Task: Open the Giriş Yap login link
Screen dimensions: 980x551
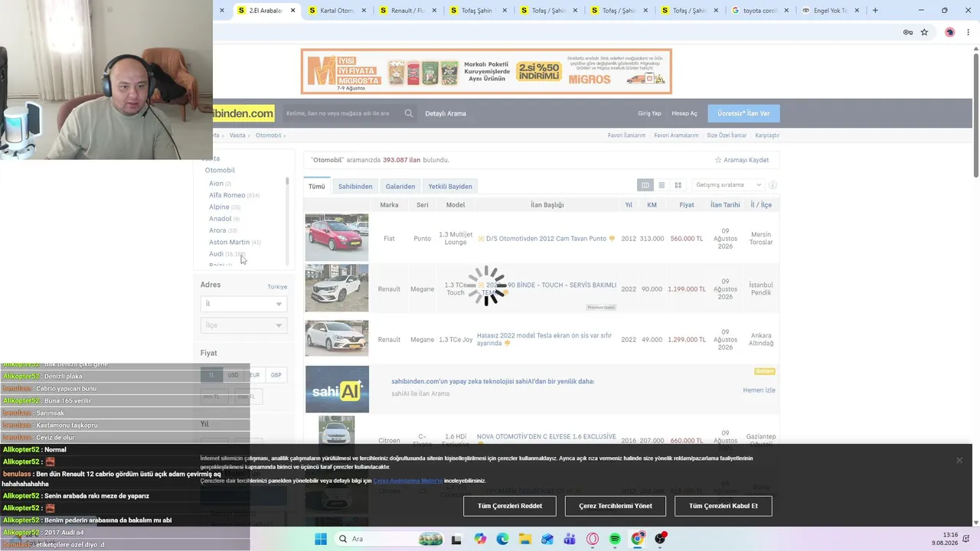Action: point(649,113)
